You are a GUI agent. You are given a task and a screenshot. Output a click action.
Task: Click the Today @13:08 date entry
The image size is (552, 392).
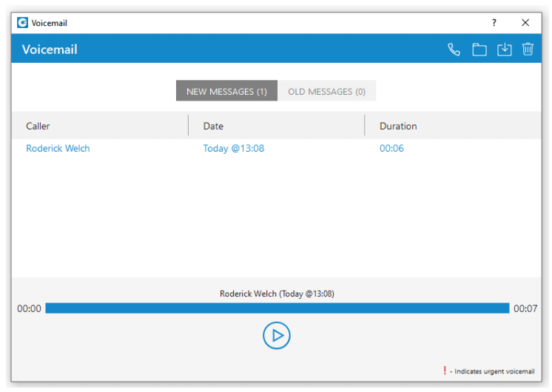(x=233, y=149)
